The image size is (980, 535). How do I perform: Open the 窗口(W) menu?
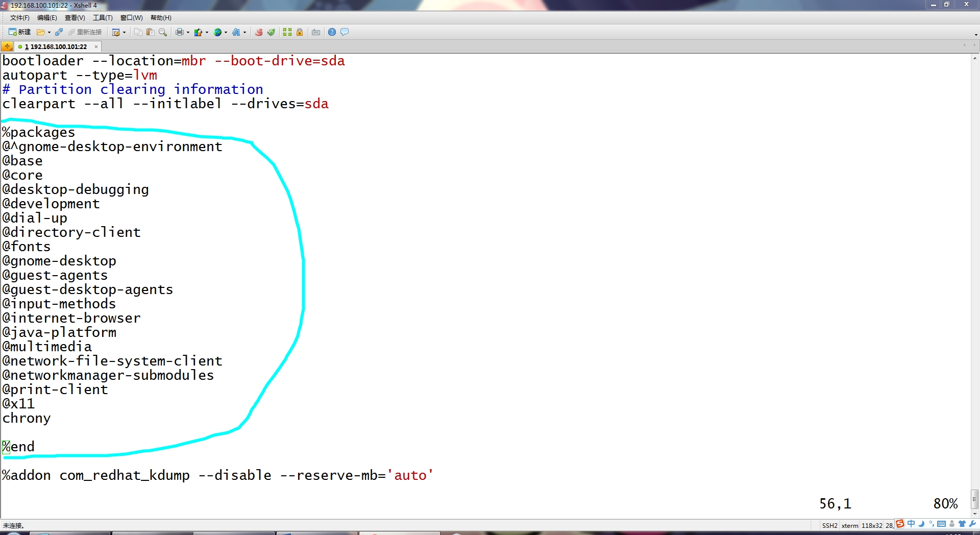pyautogui.click(x=131, y=18)
